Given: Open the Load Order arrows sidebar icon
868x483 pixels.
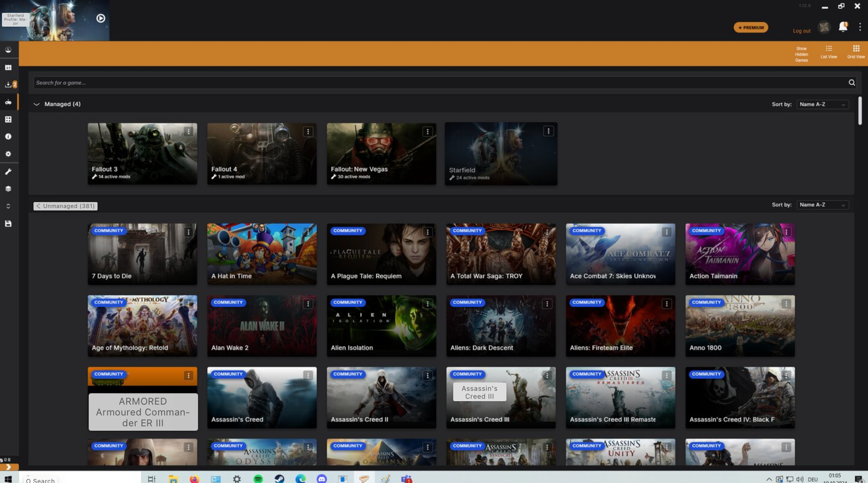Looking at the screenshot, I should (x=8, y=206).
